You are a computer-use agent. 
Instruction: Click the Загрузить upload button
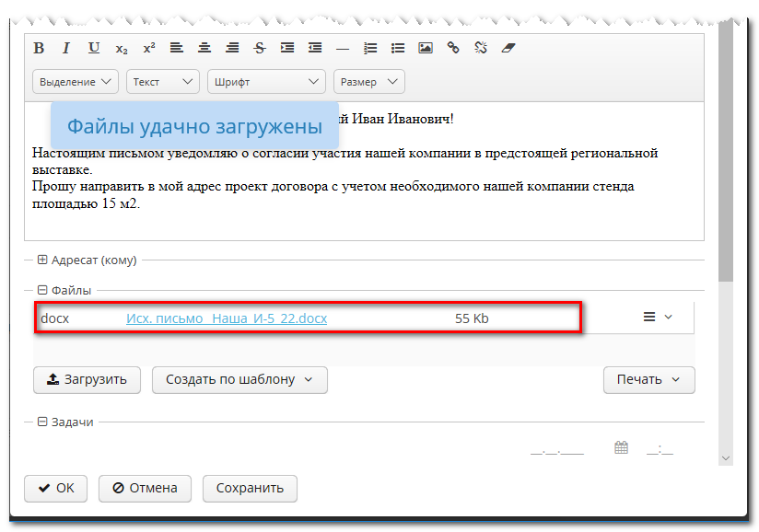87,379
